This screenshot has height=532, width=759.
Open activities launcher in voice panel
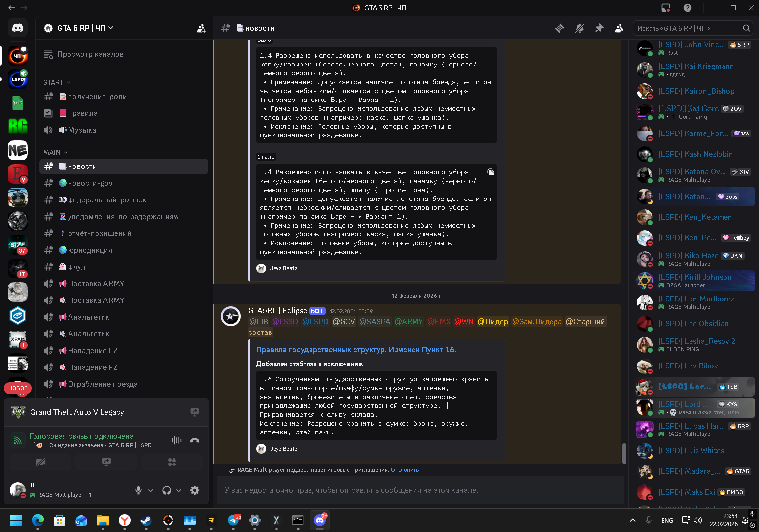pos(172,462)
